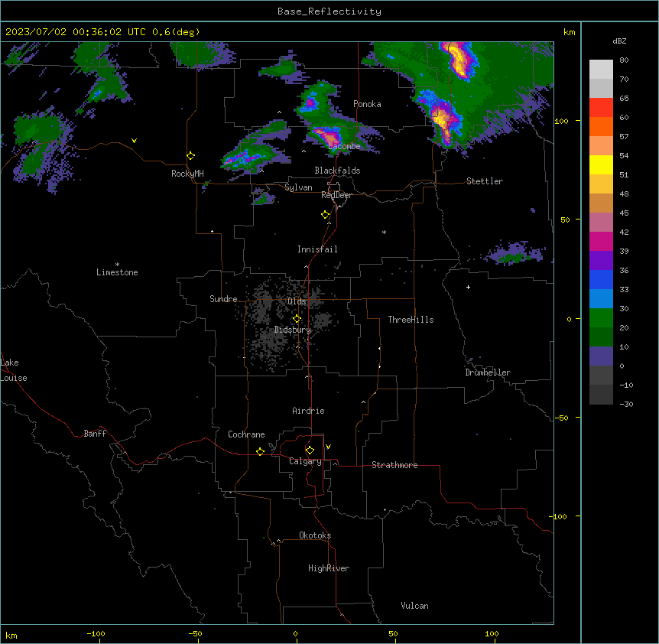Pick the brown 45-48 dBZ legend swatch
This screenshot has width=659, height=644.
601,203
